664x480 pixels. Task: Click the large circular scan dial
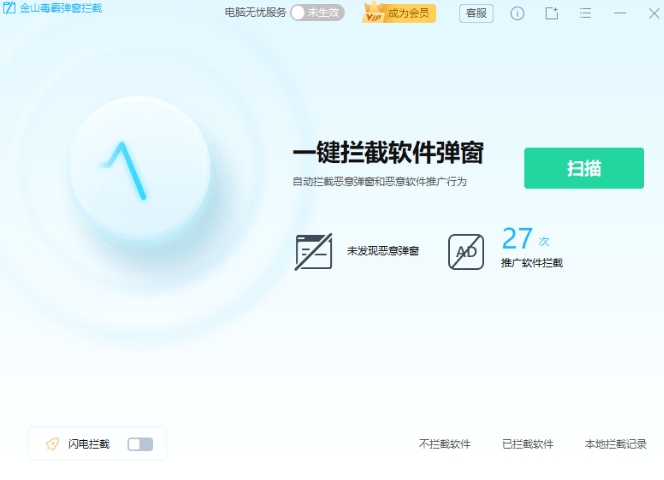[x=140, y=168]
